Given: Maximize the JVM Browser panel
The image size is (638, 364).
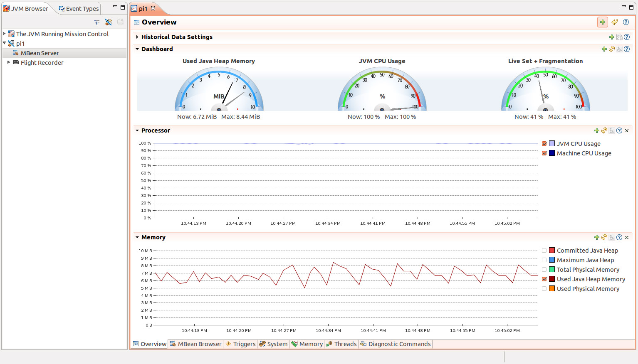Looking at the screenshot, I should [x=123, y=7].
